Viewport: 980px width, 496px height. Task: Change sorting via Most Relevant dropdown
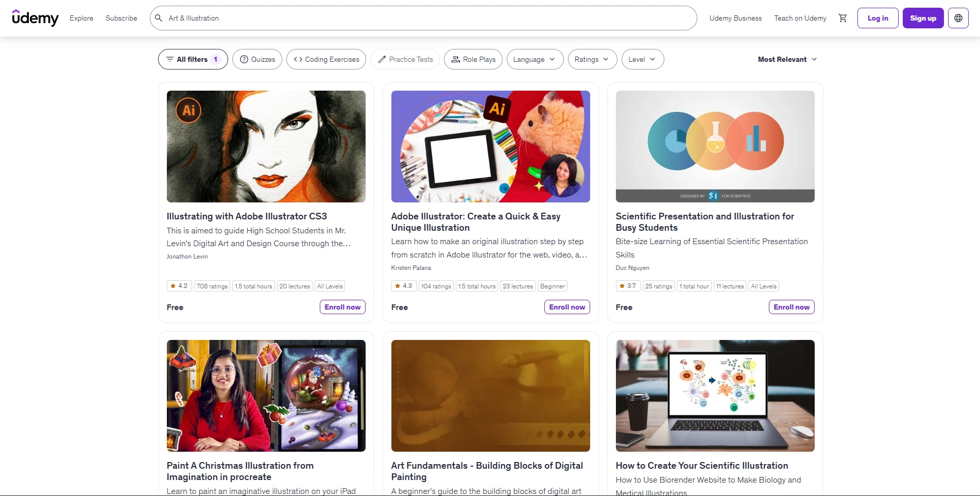tap(787, 59)
